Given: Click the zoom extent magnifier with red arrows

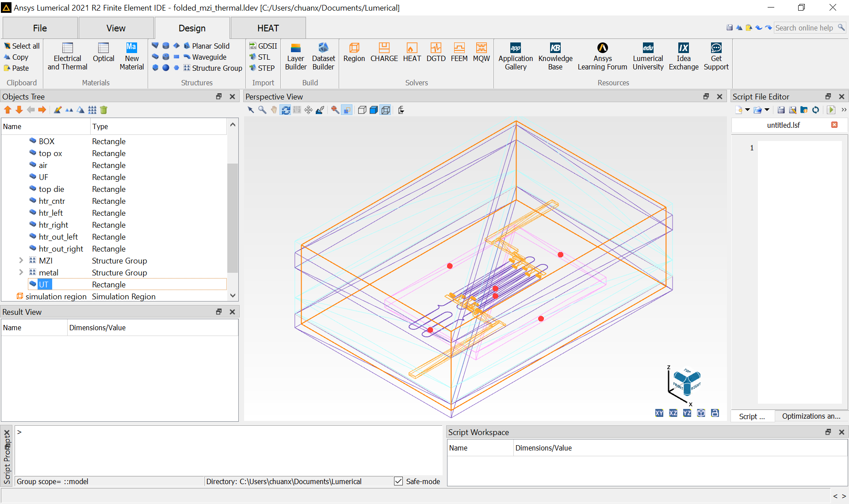Looking at the screenshot, I should tap(335, 110).
